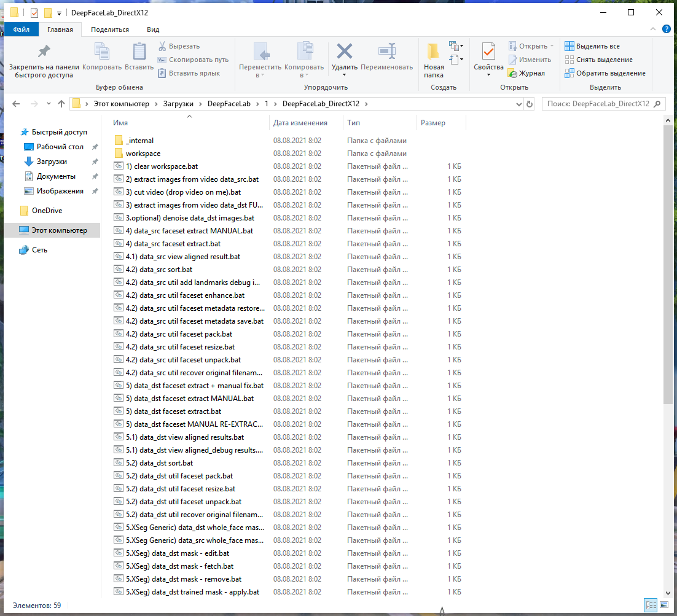Create a new folder with Новая папка
677x616 pixels.
(x=434, y=60)
